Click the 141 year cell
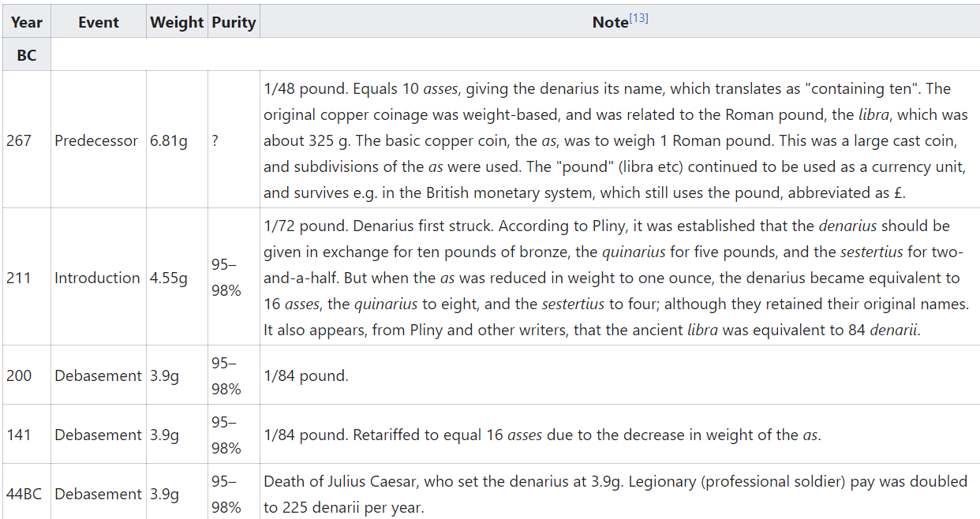The width and height of the screenshot is (980, 519). click(26, 435)
